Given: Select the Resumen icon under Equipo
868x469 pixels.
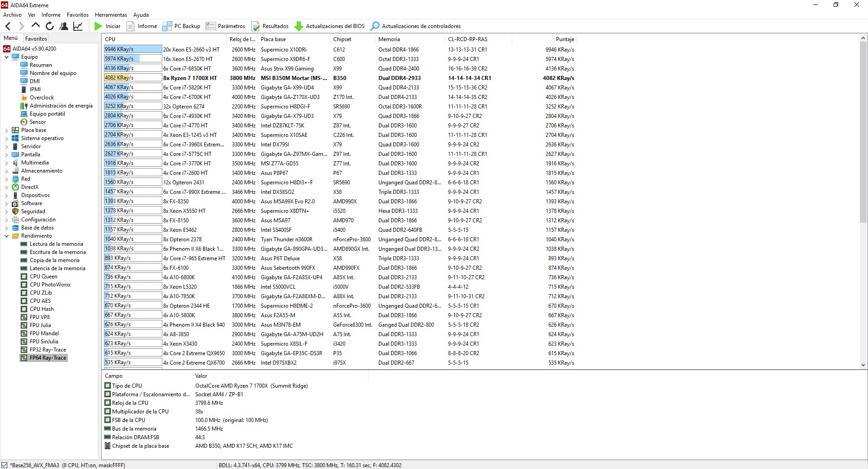Looking at the screenshot, I should 24,65.
